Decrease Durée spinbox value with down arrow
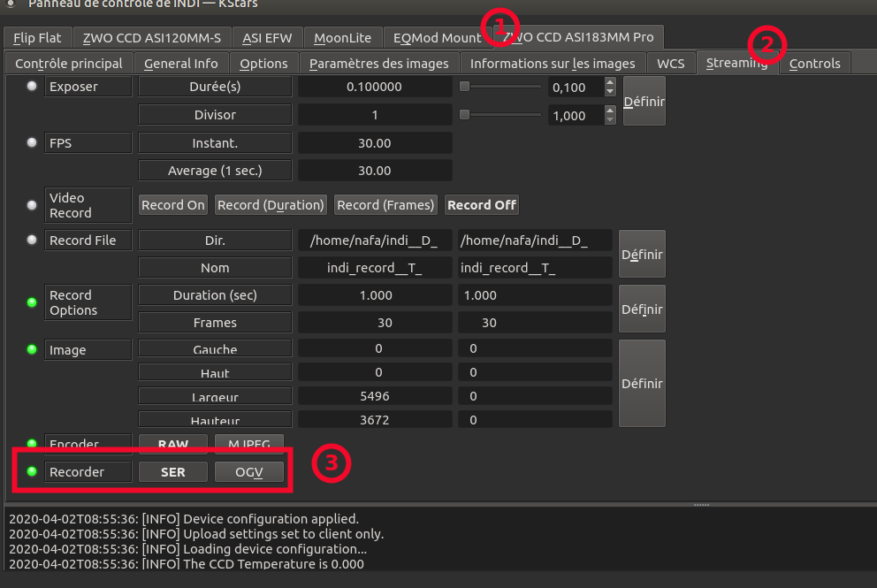This screenshot has height=588, width=877. click(x=610, y=92)
